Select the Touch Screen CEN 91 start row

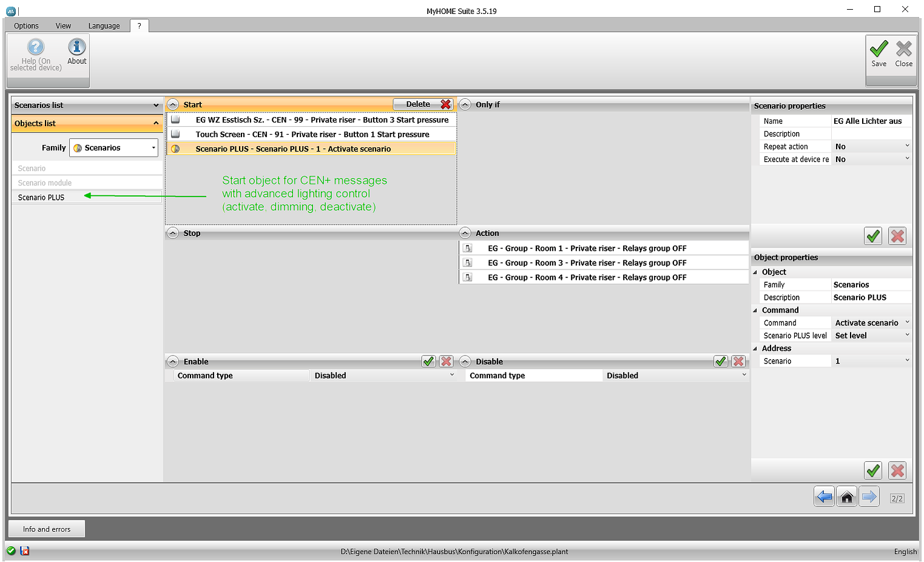311,134
